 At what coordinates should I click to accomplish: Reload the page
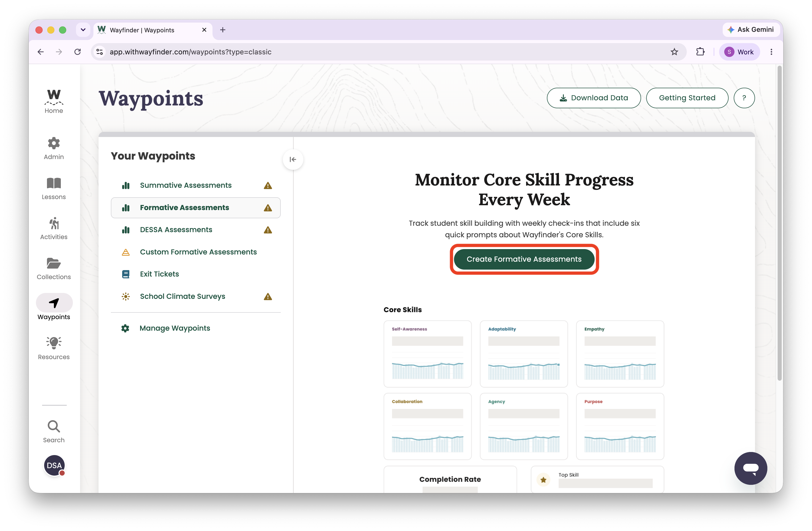[78, 52]
